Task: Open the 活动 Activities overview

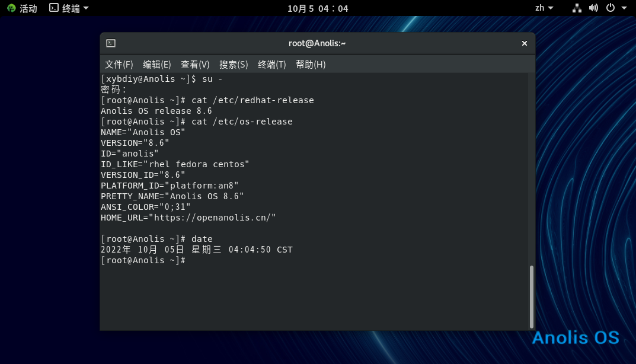Action: pos(28,8)
